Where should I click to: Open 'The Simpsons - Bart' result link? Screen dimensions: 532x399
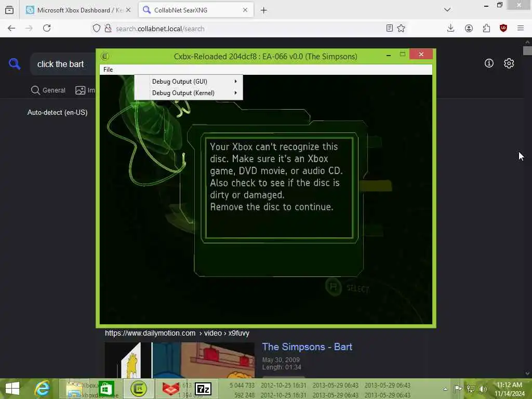point(307,347)
